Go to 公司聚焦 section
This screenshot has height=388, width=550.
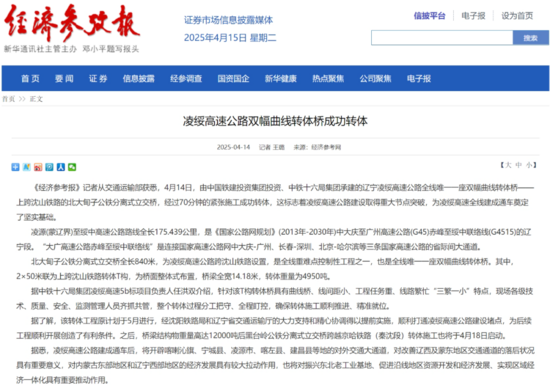click(375, 79)
